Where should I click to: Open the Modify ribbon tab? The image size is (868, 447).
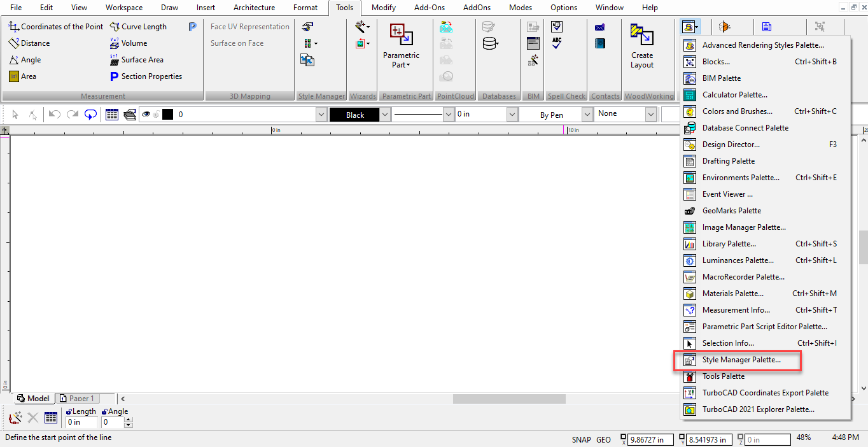pyautogui.click(x=383, y=8)
